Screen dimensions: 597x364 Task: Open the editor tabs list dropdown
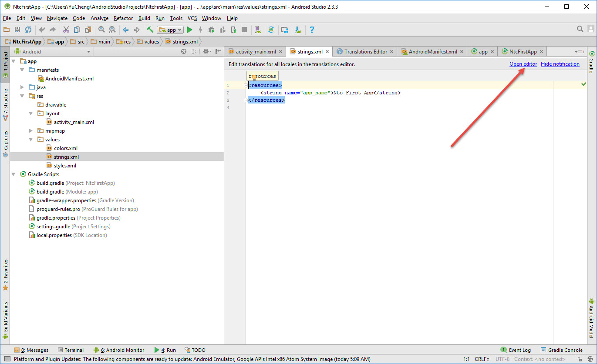pyautogui.click(x=580, y=51)
